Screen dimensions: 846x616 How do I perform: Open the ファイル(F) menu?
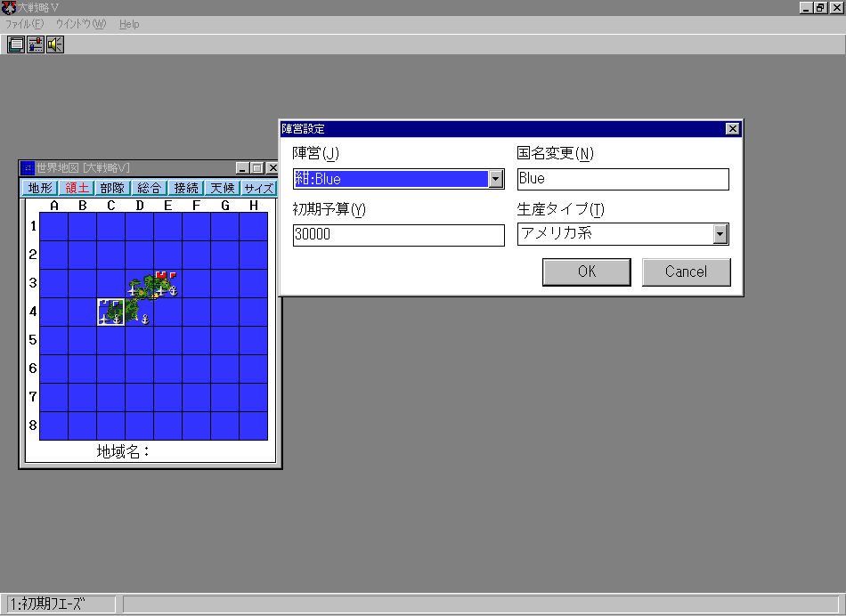(x=25, y=24)
